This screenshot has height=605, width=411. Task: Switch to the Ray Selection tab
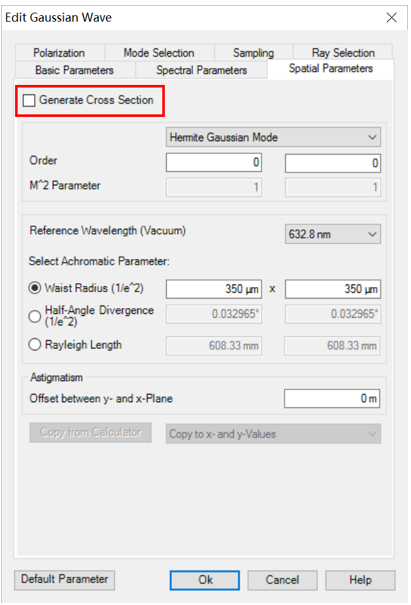tap(343, 53)
